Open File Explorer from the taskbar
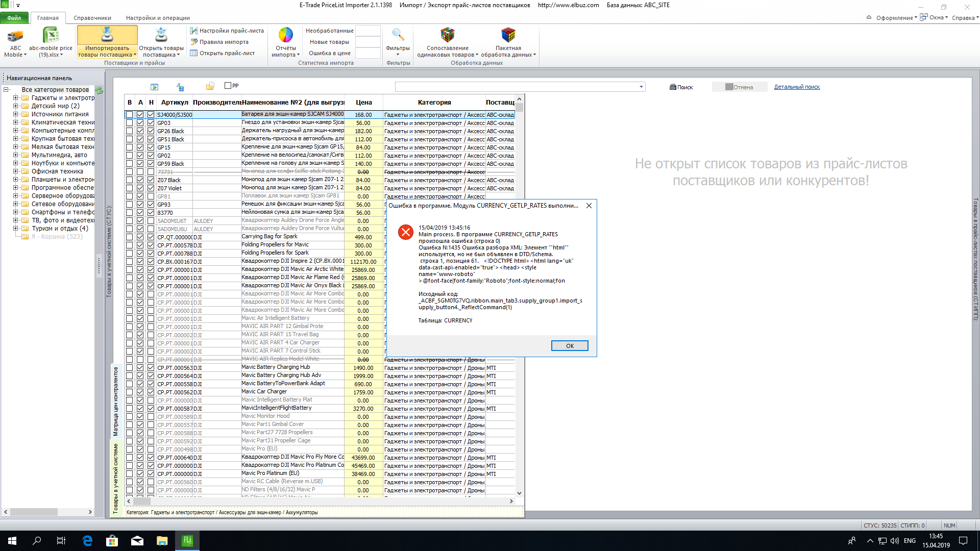Viewport: 980px width, 551px height. click(162, 541)
